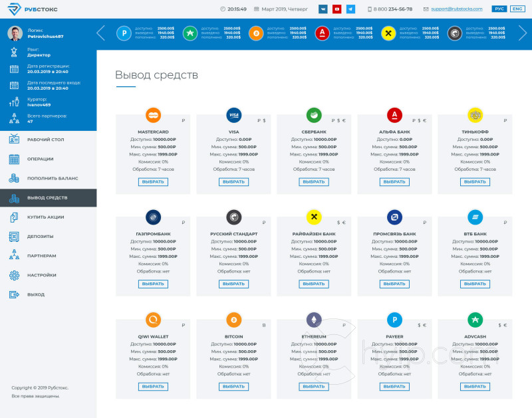Viewport: 532px width, 418px height.
Task: Click the Alfa balance icon in top carousel
Action: (323, 33)
